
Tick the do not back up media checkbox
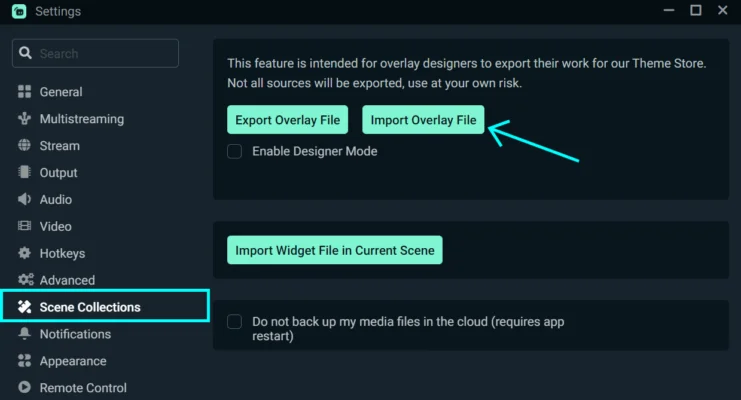point(235,322)
